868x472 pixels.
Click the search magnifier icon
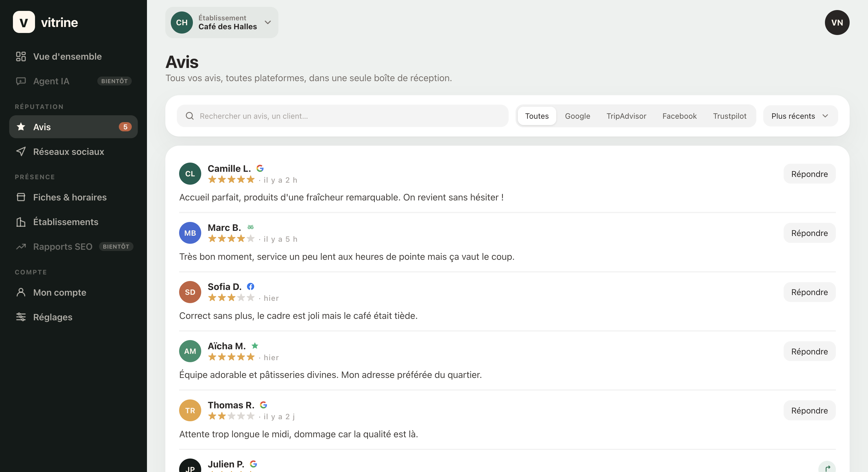coord(190,116)
